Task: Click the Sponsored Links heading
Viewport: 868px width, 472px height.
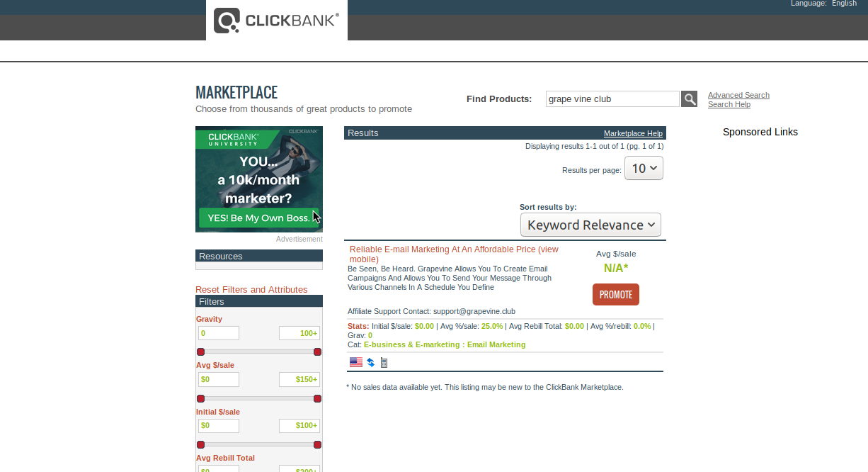Action: coord(760,132)
